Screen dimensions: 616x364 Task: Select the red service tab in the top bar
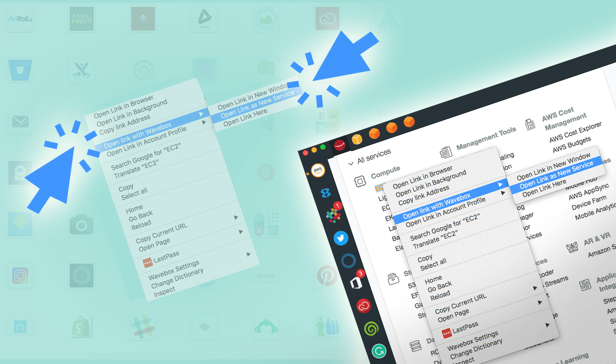coord(339,145)
